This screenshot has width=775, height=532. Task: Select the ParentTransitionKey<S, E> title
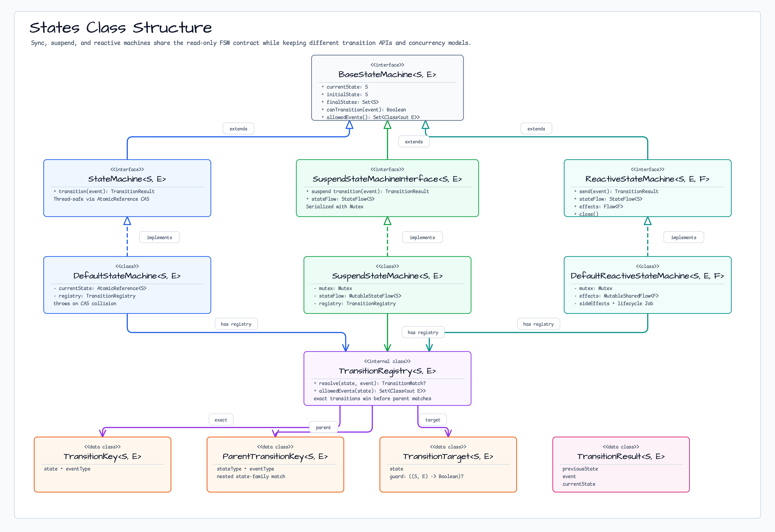click(x=275, y=457)
